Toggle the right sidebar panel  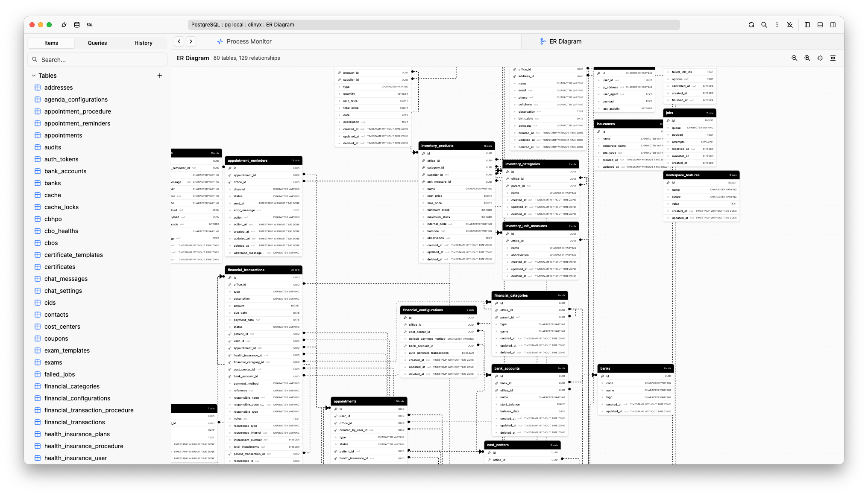833,25
